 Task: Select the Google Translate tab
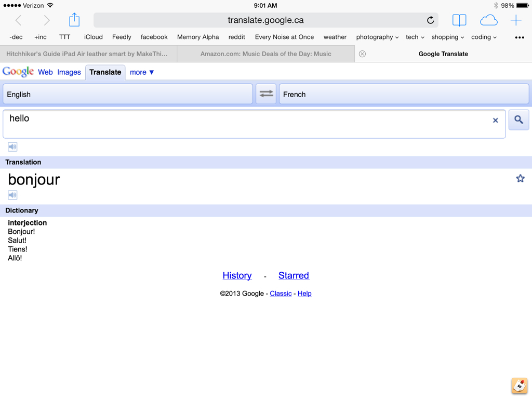coord(443,54)
